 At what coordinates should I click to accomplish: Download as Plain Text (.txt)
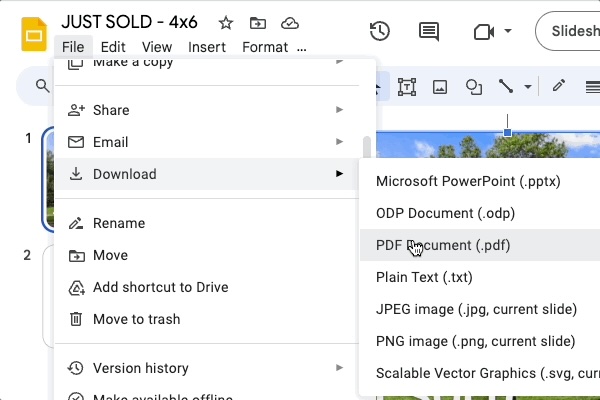pos(480,277)
